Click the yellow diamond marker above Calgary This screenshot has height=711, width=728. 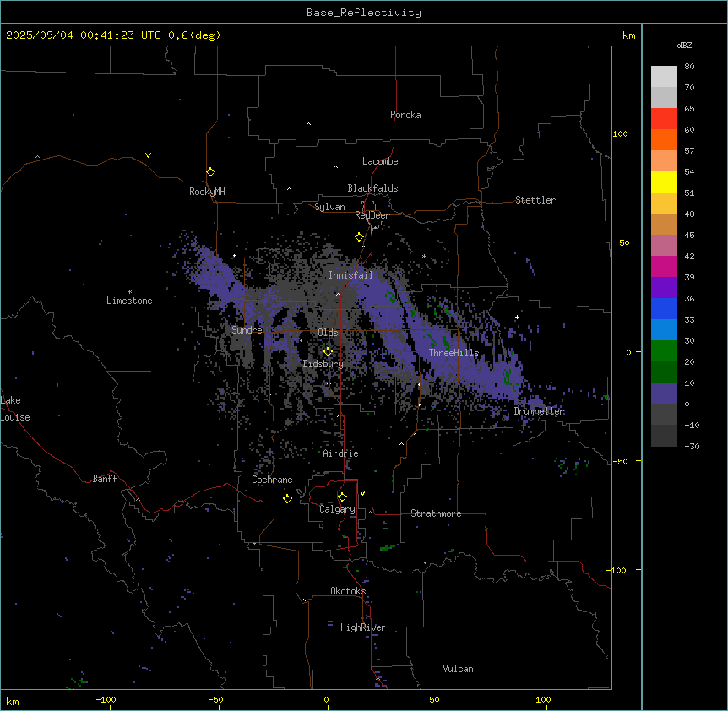pos(342,497)
